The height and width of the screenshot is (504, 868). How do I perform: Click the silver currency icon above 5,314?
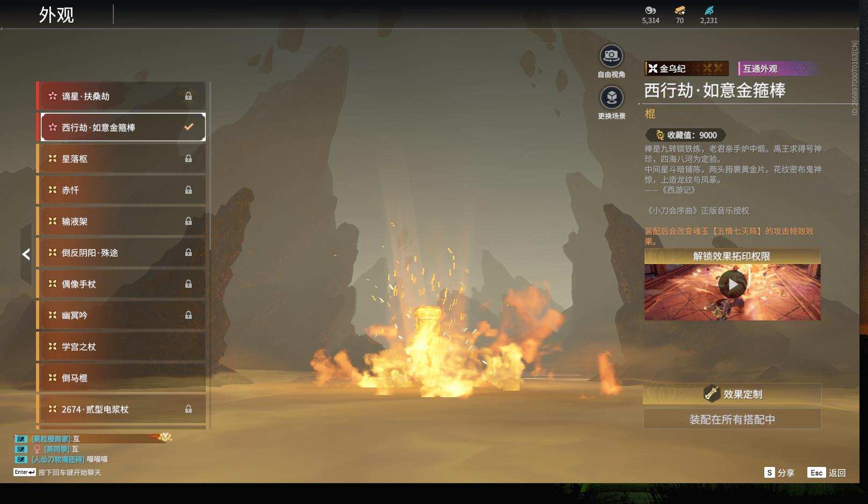[x=650, y=10]
